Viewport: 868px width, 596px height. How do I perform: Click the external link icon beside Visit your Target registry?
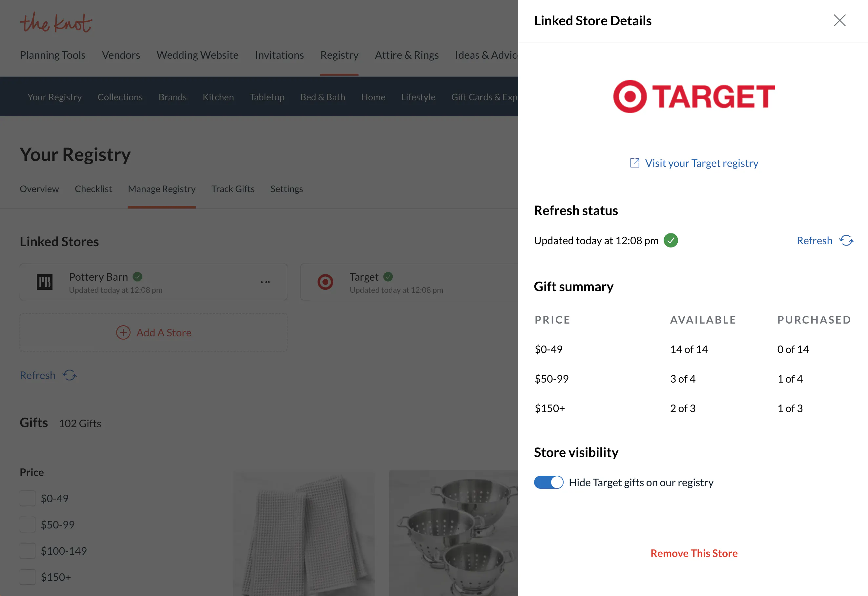(635, 163)
